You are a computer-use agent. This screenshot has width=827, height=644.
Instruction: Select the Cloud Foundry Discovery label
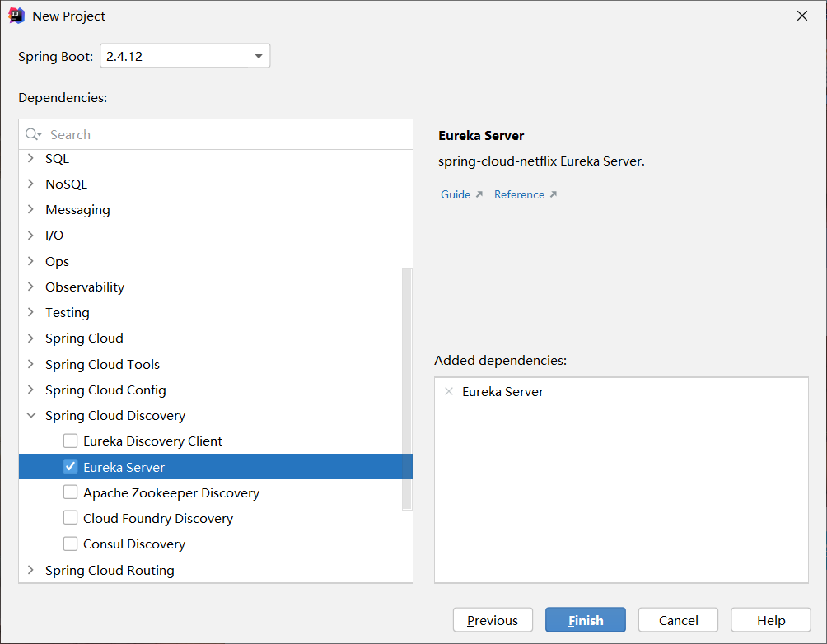[158, 519]
